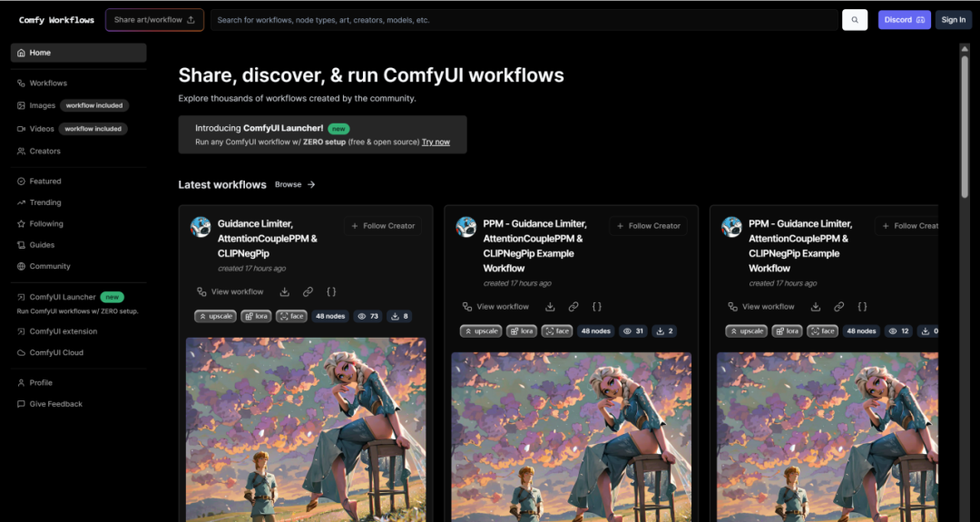Open the Discord link button

[x=905, y=20]
